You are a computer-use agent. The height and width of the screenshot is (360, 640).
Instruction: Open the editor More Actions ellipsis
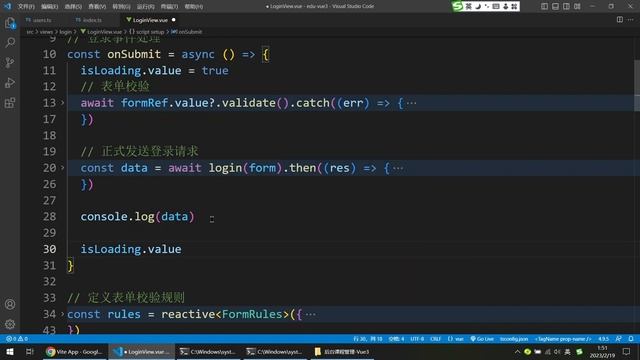[631, 20]
